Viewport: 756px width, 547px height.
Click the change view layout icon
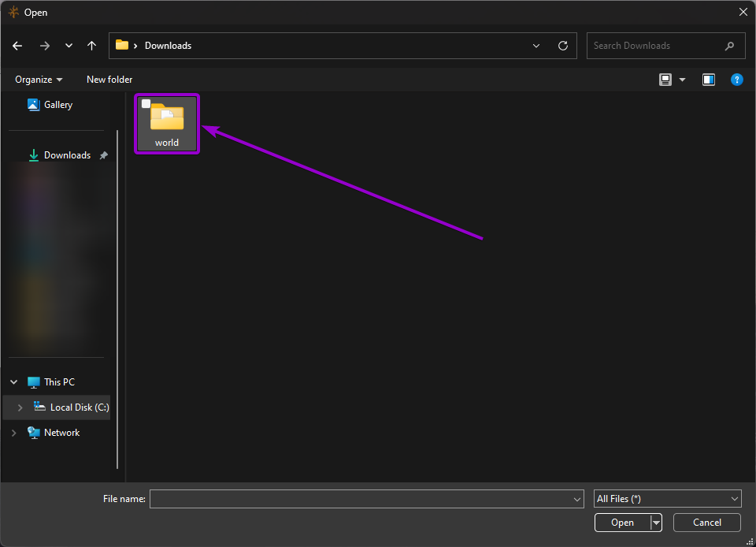(x=665, y=79)
